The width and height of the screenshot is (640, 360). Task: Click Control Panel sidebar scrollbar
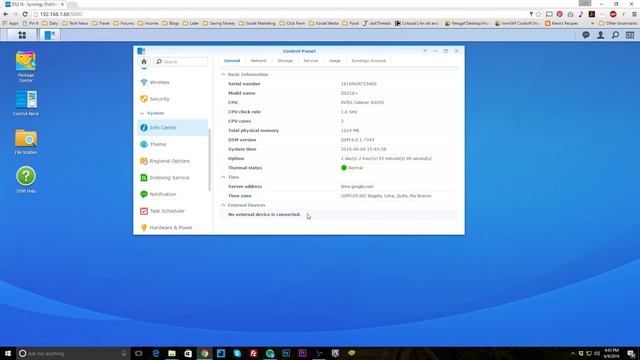[x=210, y=159]
